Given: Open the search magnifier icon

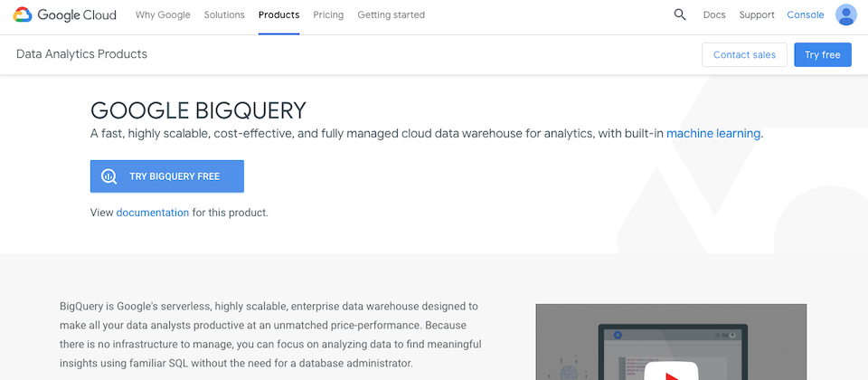Looking at the screenshot, I should coord(680,15).
